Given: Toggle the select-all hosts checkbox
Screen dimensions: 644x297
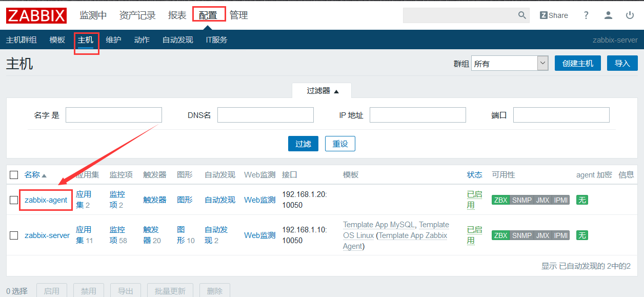Looking at the screenshot, I should 14,175.
